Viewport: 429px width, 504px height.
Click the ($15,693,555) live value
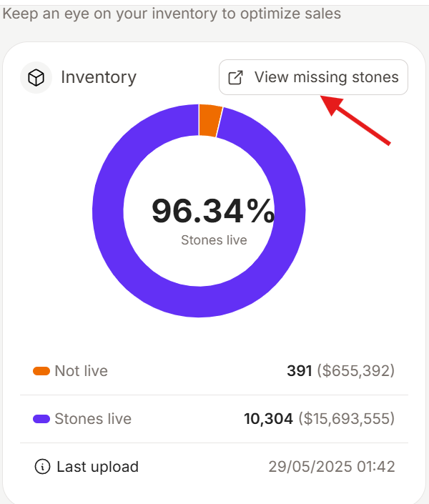tap(347, 419)
